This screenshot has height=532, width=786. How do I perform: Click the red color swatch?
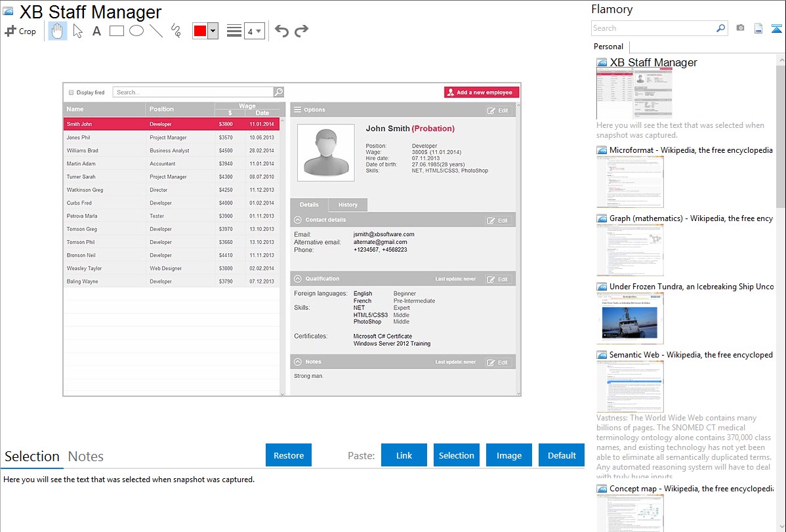[199, 31]
